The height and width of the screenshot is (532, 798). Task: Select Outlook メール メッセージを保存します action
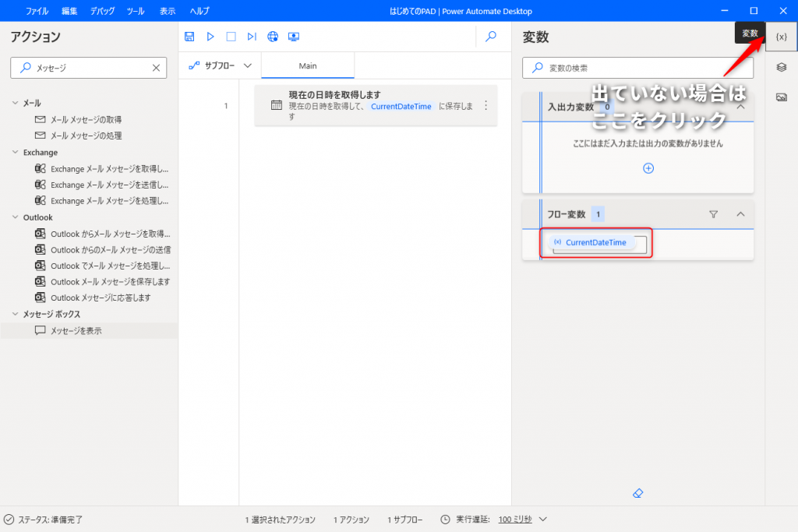click(x=103, y=282)
